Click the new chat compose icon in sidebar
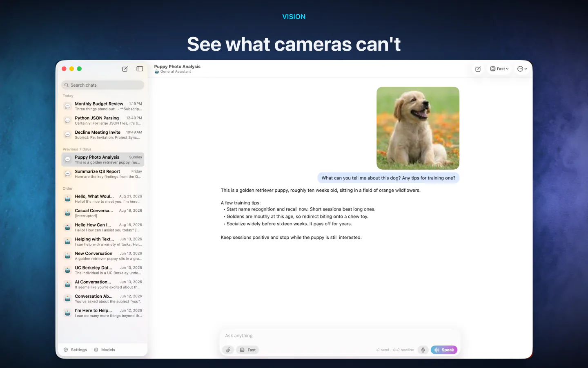Screen dimensions: 588x368 125,69
